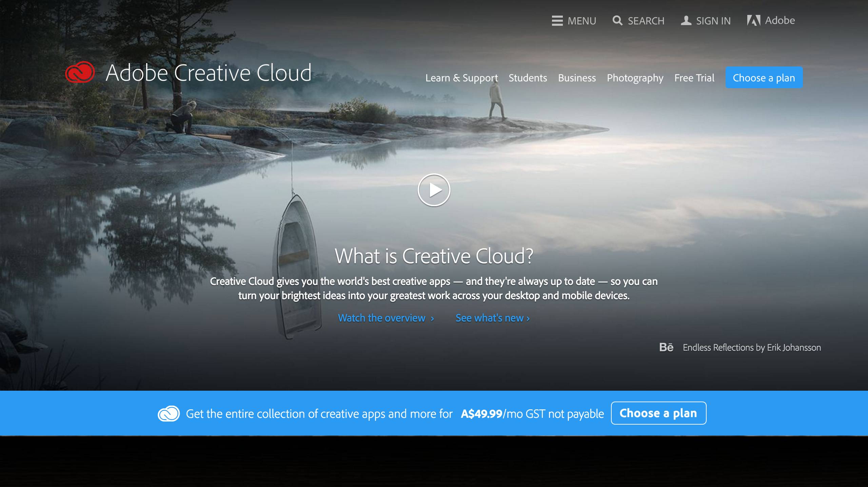Click the SEARCH text

(x=646, y=21)
